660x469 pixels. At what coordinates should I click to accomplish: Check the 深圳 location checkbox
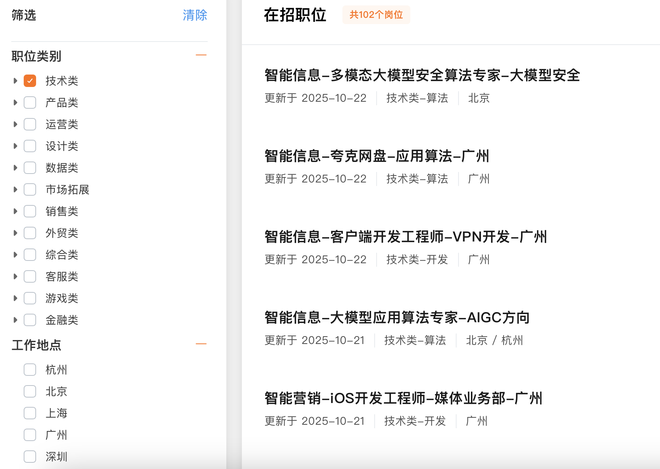(x=30, y=457)
